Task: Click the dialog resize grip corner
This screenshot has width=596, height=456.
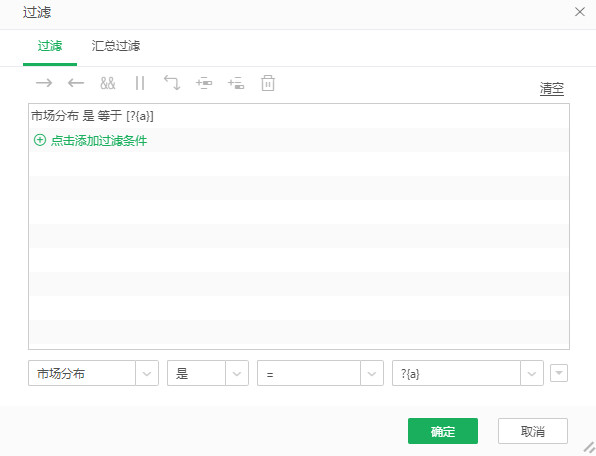Action: [x=590, y=448]
